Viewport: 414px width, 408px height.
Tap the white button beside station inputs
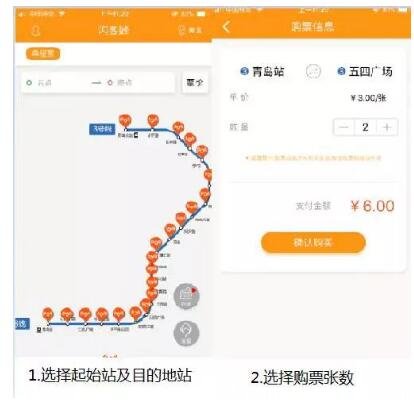(x=195, y=82)
